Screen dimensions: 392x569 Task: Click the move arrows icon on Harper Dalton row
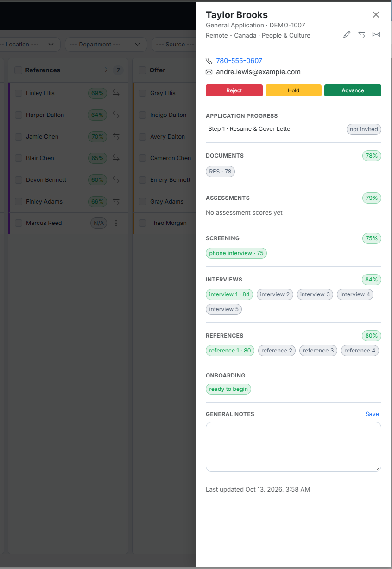[116, 115]
